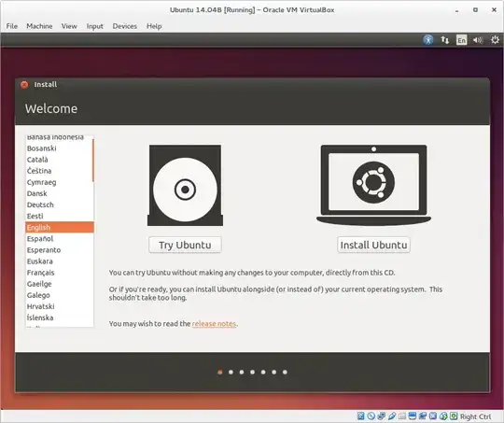Click the CD disc Try Ubuntu image
Image resolution: width=504 pixels, height=423 pixels.
(185, 185)
